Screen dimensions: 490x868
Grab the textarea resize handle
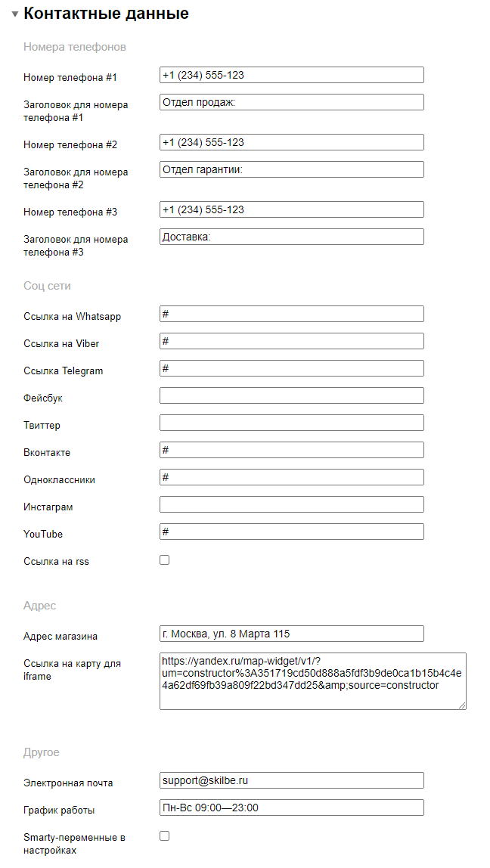[x=462, y=705]
